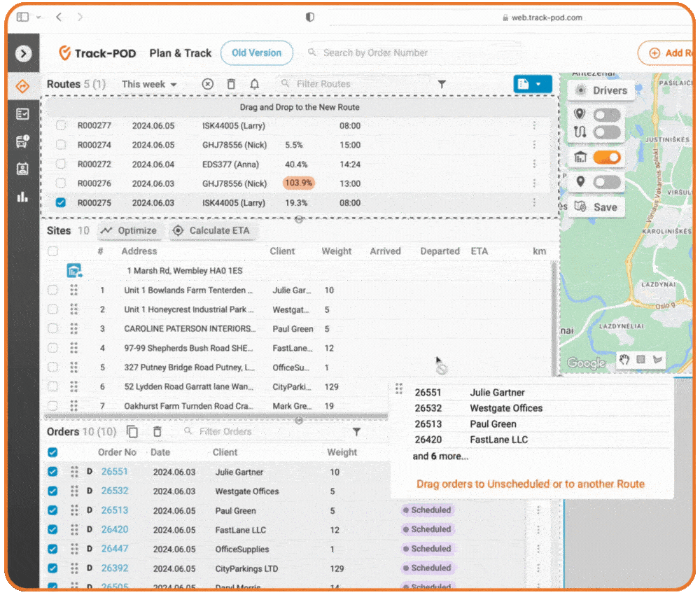This screenshot has width=700, height=595.
Task: Open the This week date range dropdown
Action: (149, 84)
